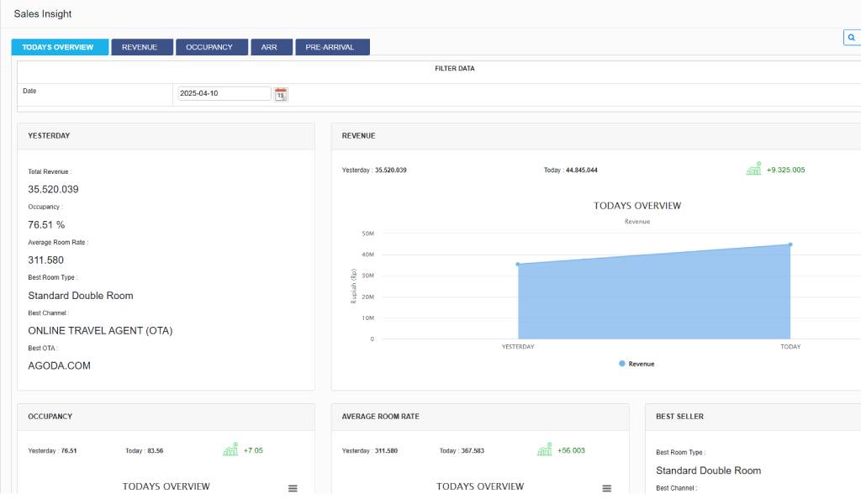Switch to the Occupancy tab
Viewport: 861px width, 504px height.
pyautogui.click(x=211, y=47)
